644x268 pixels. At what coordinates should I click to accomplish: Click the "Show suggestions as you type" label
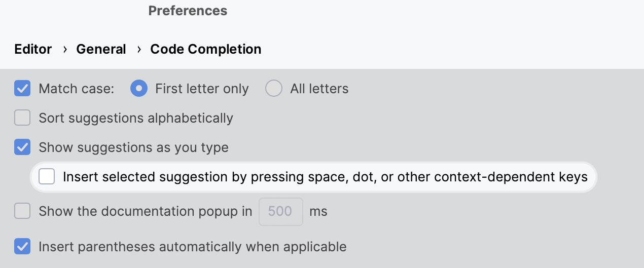click(x=133, y=147)
